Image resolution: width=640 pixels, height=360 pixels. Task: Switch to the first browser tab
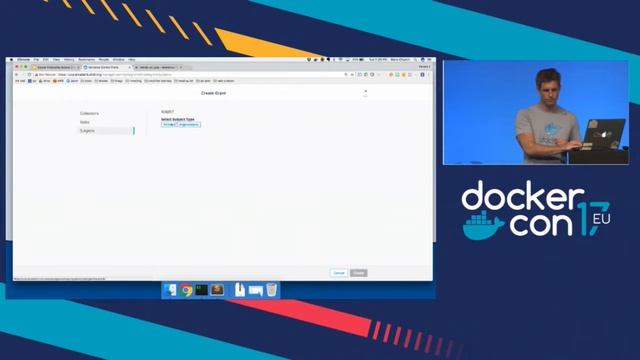click(56, 67)
